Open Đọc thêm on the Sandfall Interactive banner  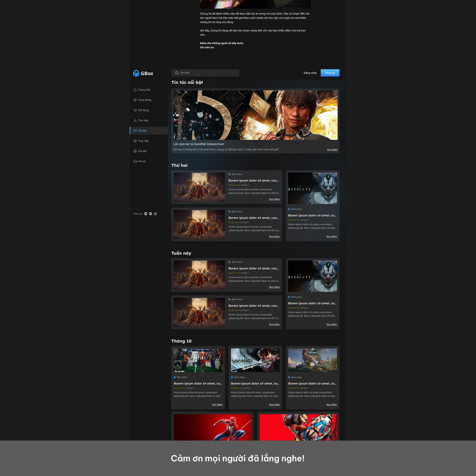click(x=332, y=150)
